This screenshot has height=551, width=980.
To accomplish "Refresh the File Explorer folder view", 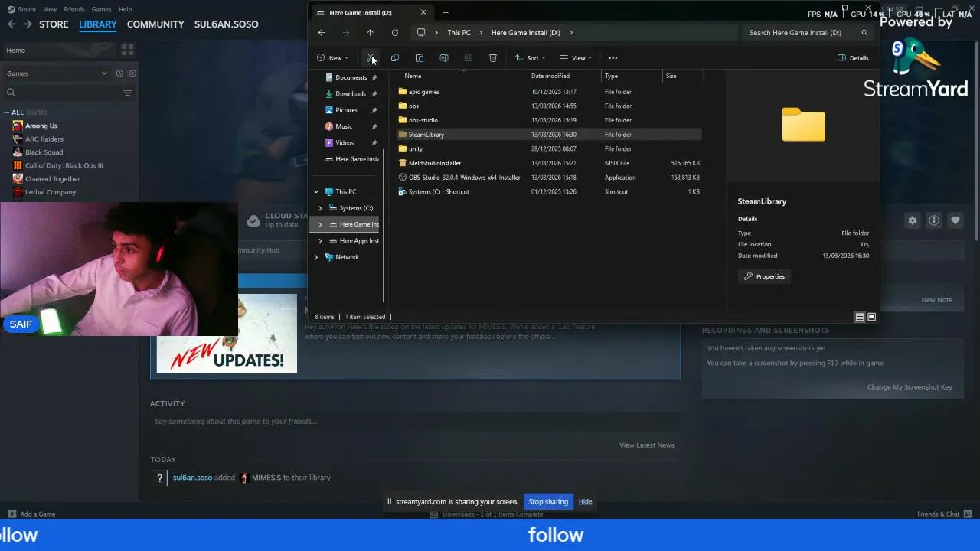I will (x=395, y=33).
